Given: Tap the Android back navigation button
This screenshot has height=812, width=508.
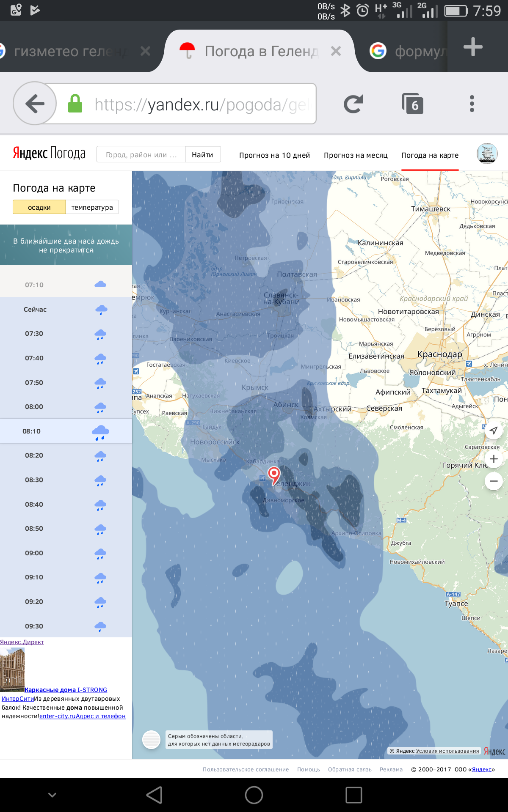Looking at the screenshot, I should [155, 795].
